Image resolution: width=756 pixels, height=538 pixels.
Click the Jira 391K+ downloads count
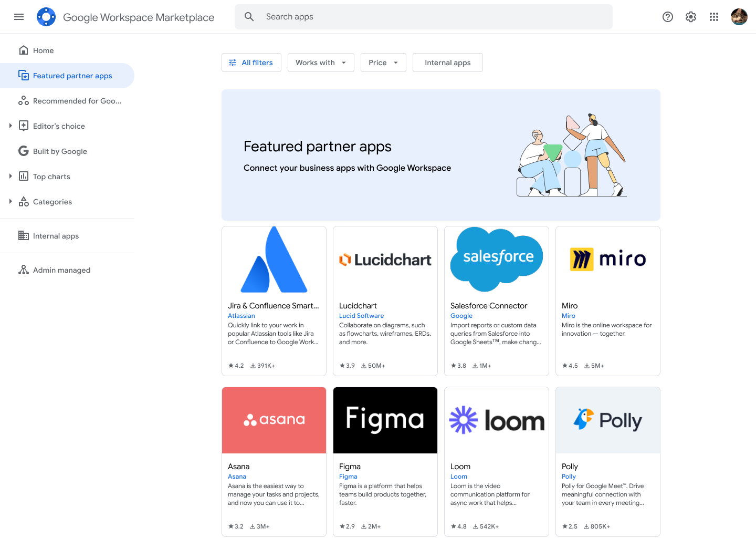point(262,366)
